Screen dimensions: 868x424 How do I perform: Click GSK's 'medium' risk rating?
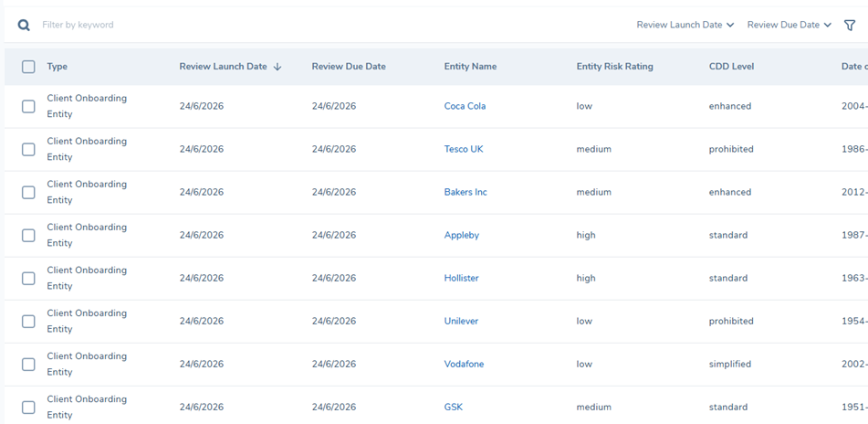pyautogui.click(x=593, y=407)
